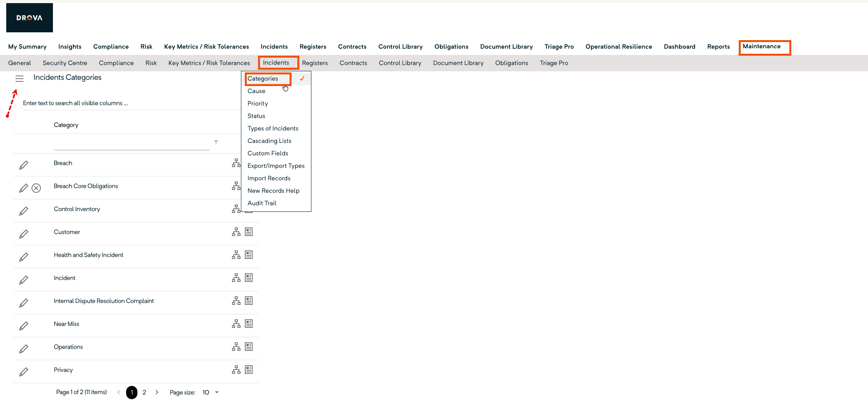
Task: Open hierarchy icon for Breach Core Obligations
Action: pyautogui.click(x=236, y=186)
